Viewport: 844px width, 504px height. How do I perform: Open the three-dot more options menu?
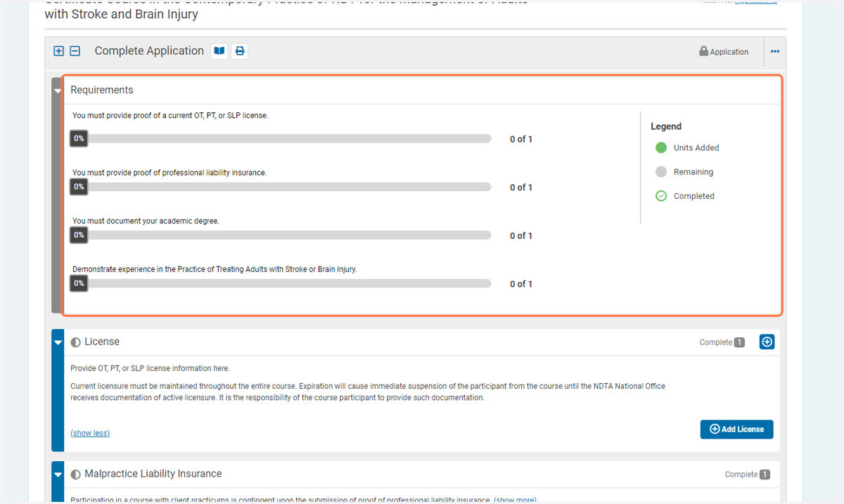(x=775, y=51)
